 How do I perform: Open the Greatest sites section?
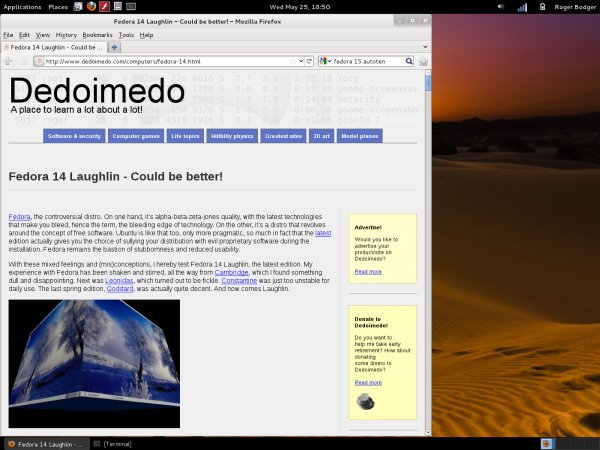[283, 136]
